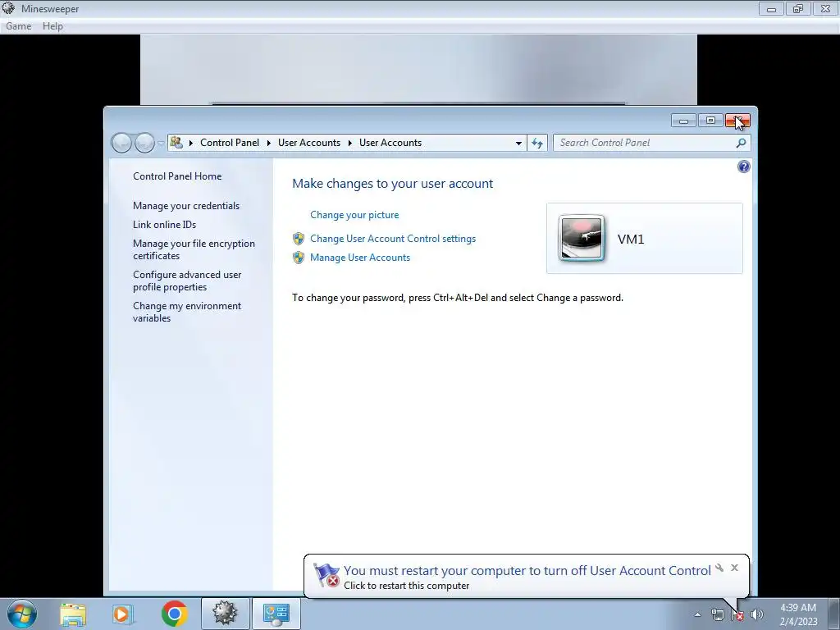Click shield icon beside Change User Account Control

[x=299, y=239]
